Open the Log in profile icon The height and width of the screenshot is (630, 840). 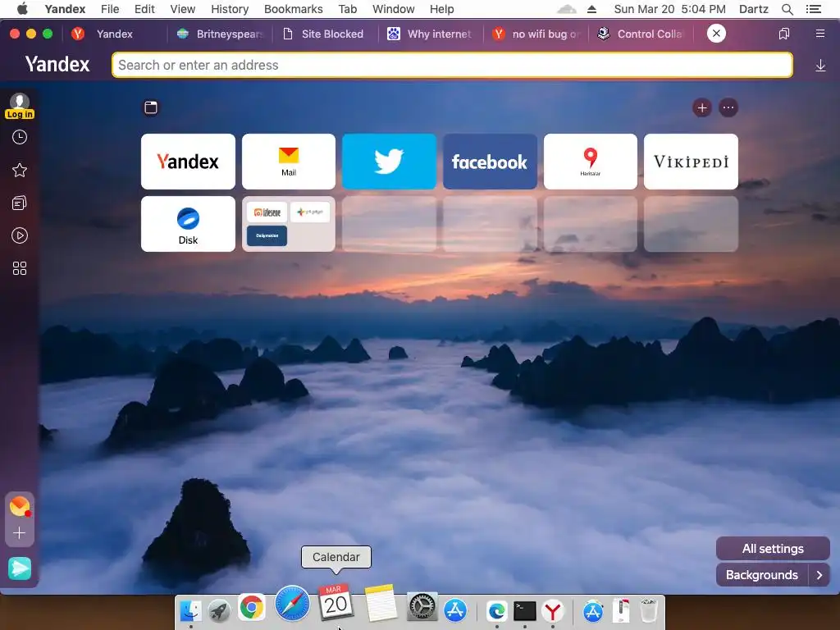[x=20, y=106]
